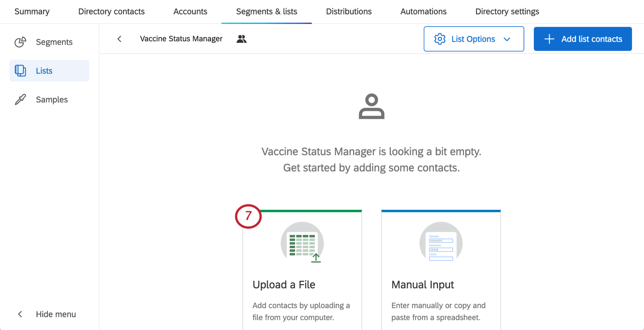Viewport: 644px width, 330px height.
Task: Open the Summary tab
Action: tap(32, 11)
